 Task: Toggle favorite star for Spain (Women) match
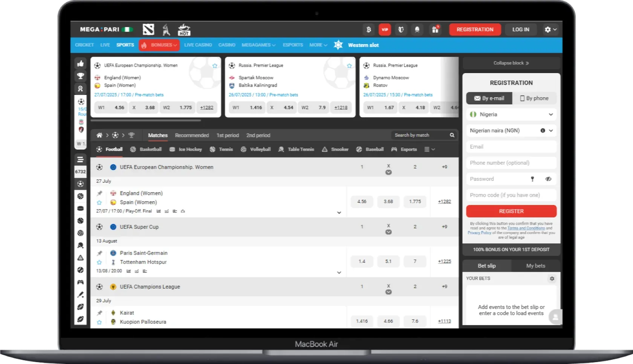[x=99, y=202]
